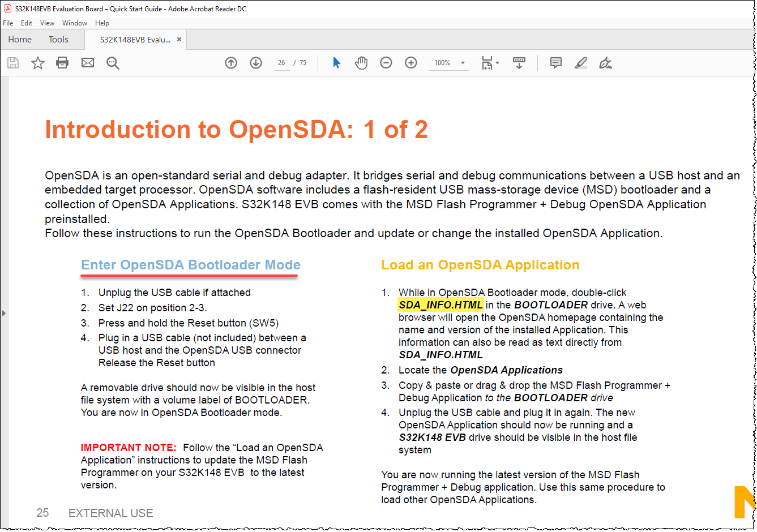
Task: Activate the Selection arrow tool
Action: 336,63
